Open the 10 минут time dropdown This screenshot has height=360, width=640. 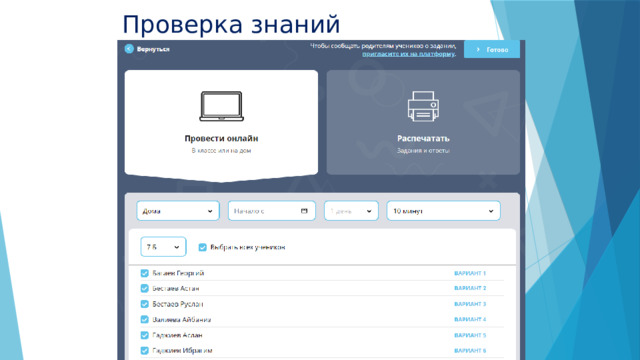443,211
